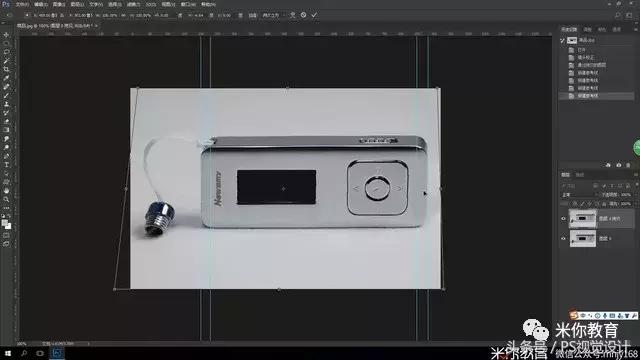Change screen mode from toolbar bottom
The width and height of the screenshot is (640, 360).
6,244
